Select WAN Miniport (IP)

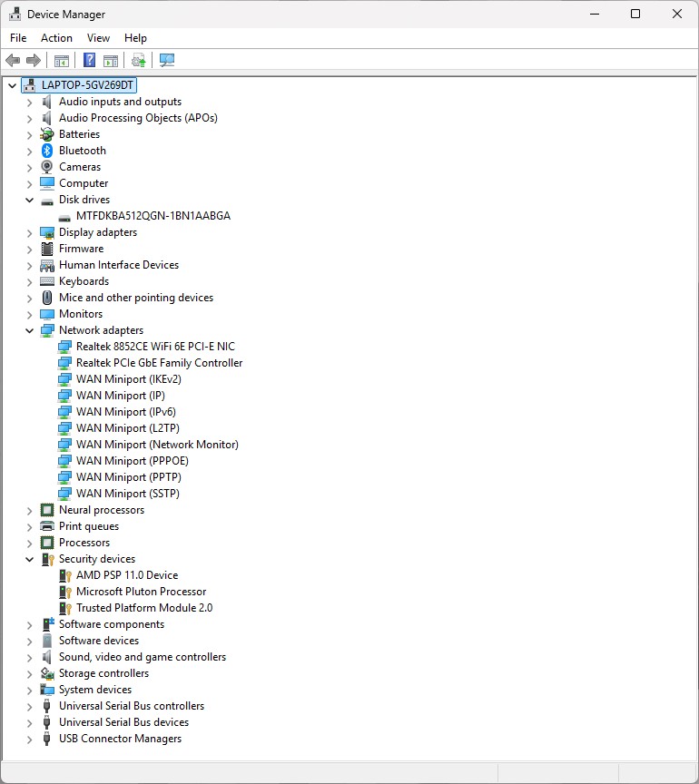point(121,396)
